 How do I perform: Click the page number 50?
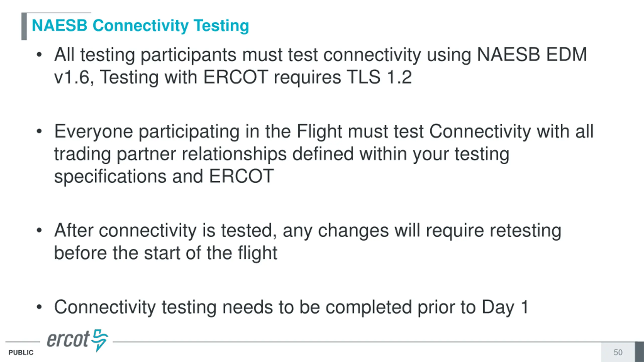[618, 352]
